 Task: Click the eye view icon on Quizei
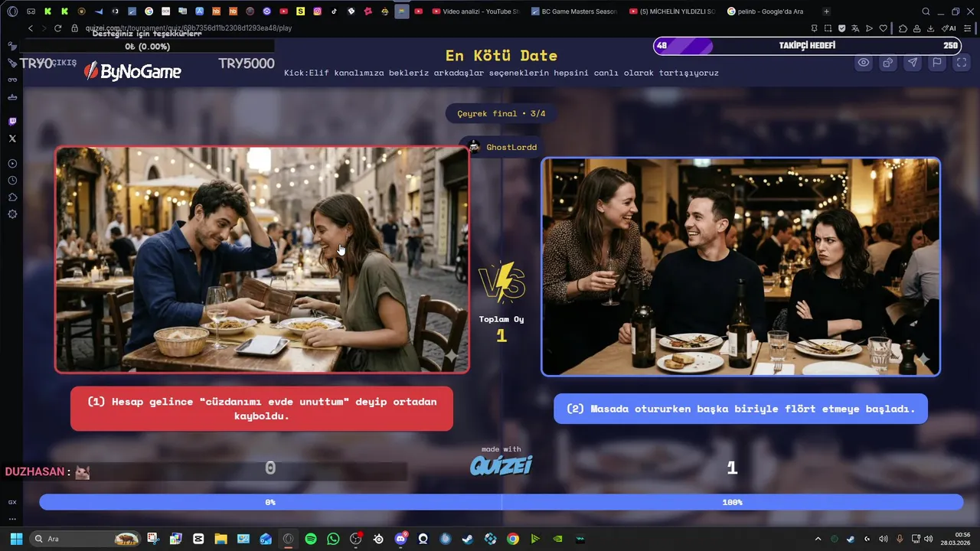point(863,63)
